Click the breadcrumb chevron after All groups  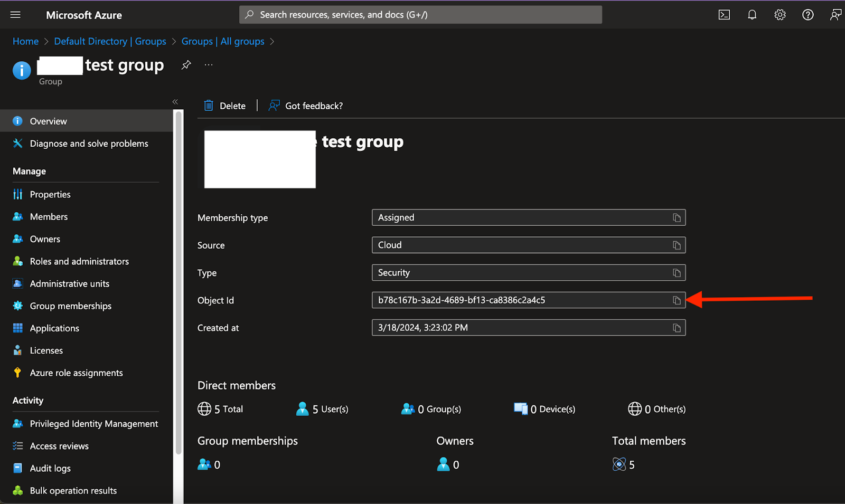pos(272,41)
